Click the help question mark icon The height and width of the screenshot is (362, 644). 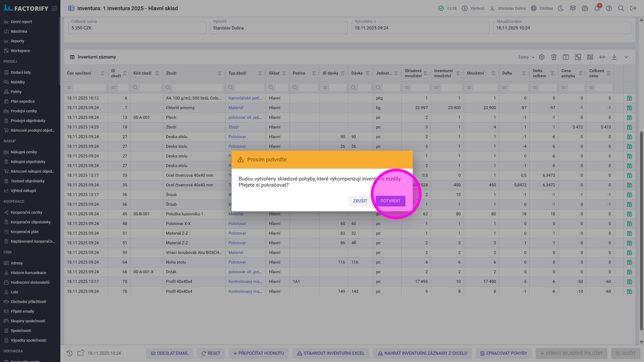tap(609, 8)
